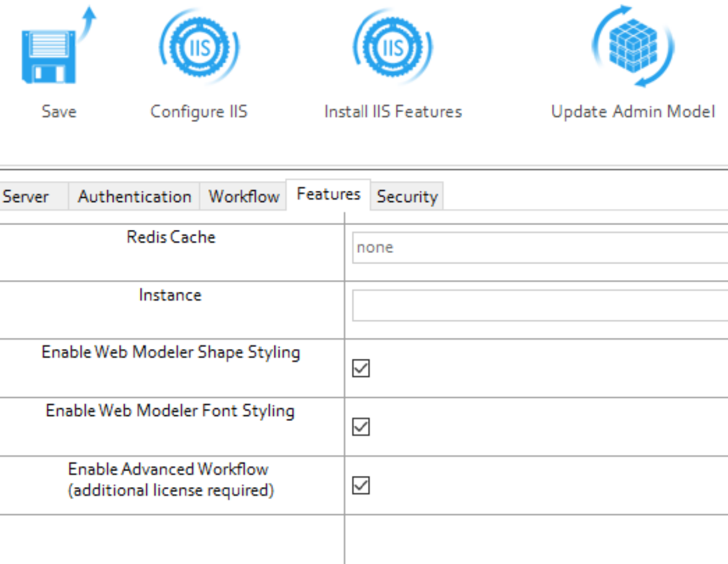728x564 pixels.
Task: Focus the Instance text field
Action: 539,306
